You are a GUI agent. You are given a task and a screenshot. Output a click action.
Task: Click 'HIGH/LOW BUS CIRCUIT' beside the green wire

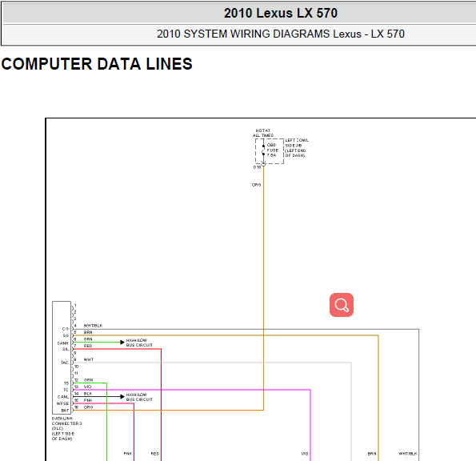[139, 343]
